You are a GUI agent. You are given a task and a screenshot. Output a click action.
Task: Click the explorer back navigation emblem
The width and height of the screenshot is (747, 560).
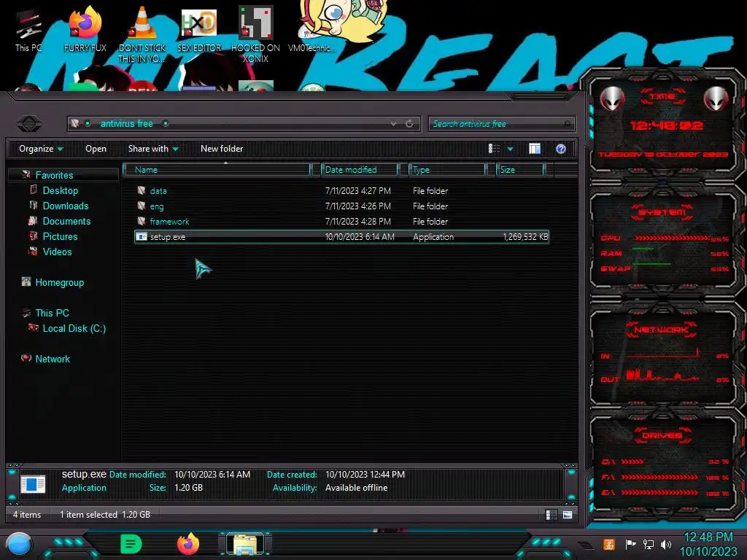(x=29, y=124)
